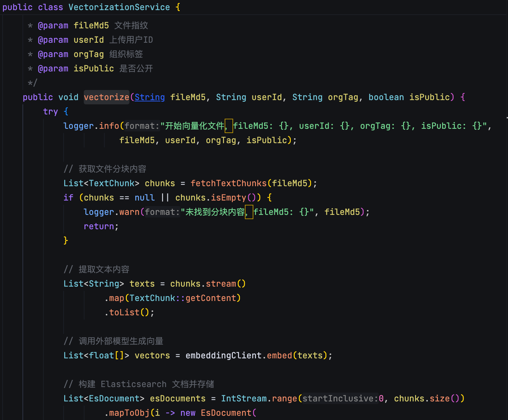Screen dimensions: 508x420
Task: Click the format: inlay hint in logger.info
Action: (x=142, y=126)
